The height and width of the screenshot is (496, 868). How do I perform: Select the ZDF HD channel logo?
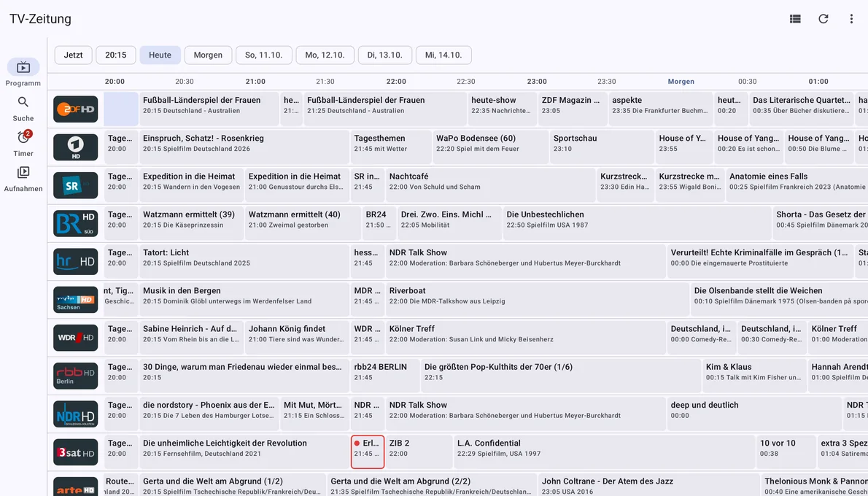76,109
